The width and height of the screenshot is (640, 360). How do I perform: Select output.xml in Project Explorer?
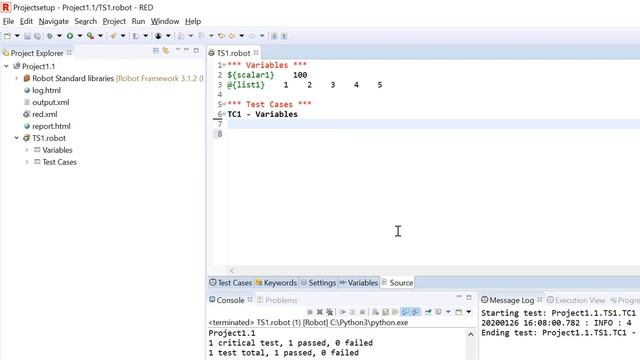pyautogui.click(x=50, y=102)
